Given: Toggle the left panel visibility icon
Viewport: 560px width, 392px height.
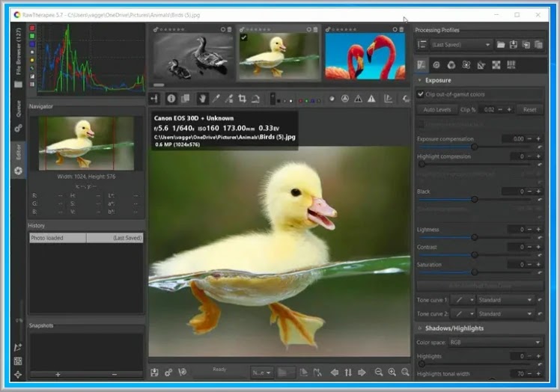Looking at the screenshot, I should click(155, 99).
